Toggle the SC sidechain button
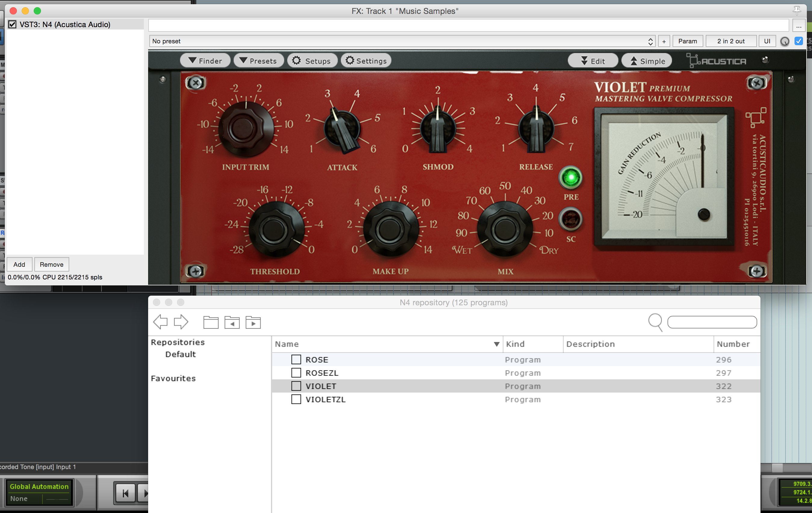812x513 pixels. [571, 219]
